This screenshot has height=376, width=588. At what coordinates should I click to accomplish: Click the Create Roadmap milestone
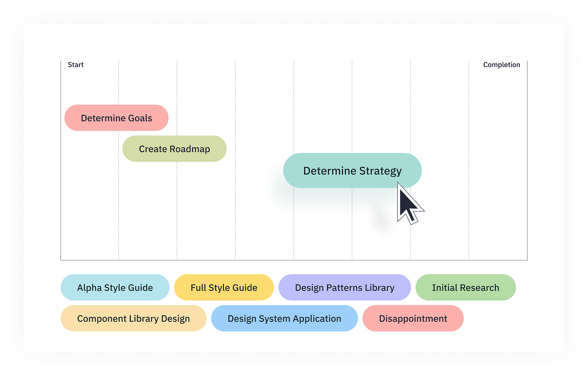[x=174, y=148]
